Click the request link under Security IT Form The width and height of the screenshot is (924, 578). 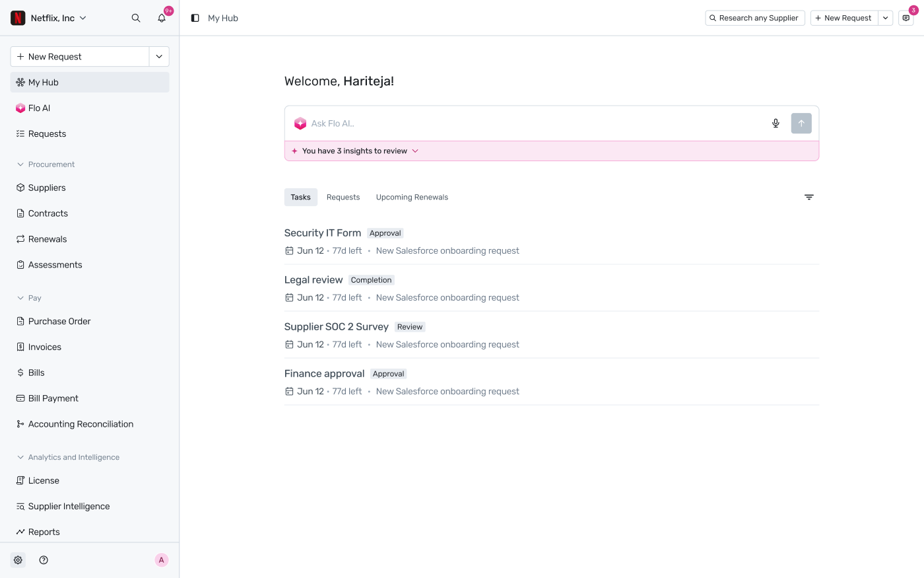click(x=447, y=251)
